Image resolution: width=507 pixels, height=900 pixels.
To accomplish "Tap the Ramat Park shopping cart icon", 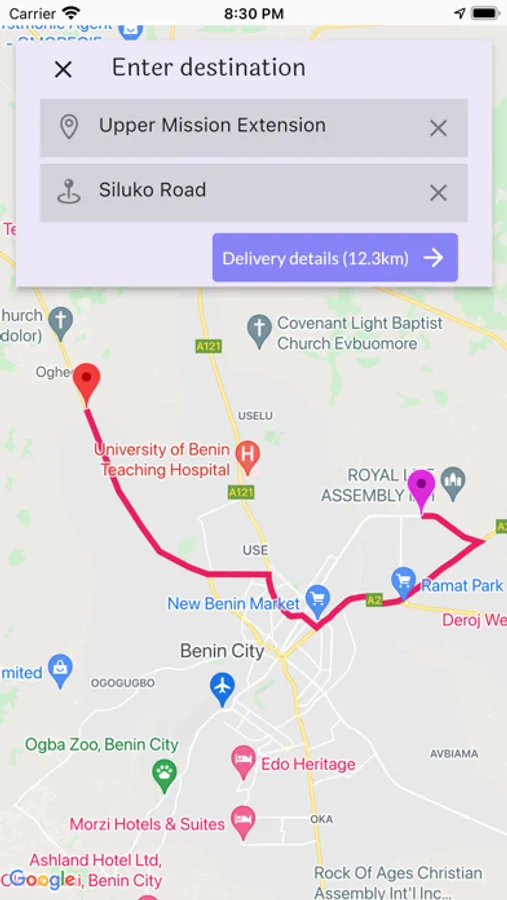I will 403,581.
